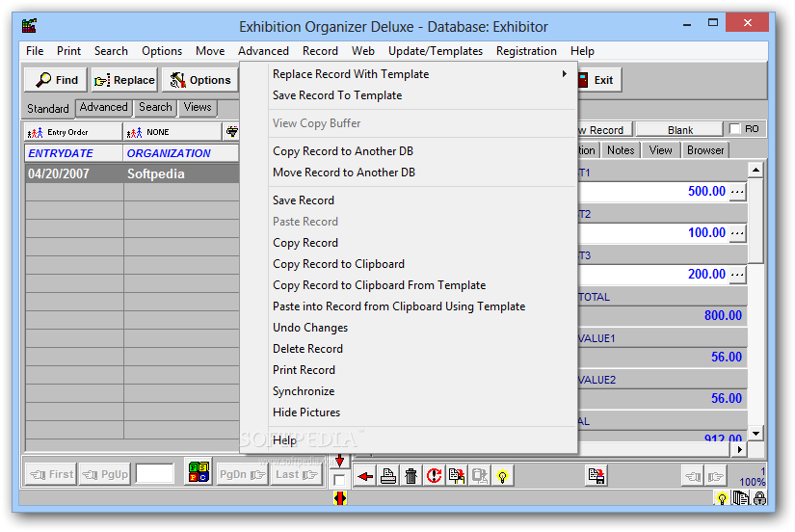Click the trash can delete icon
Image resolution: width=795 pixels, height=532 pixels.
411,476
